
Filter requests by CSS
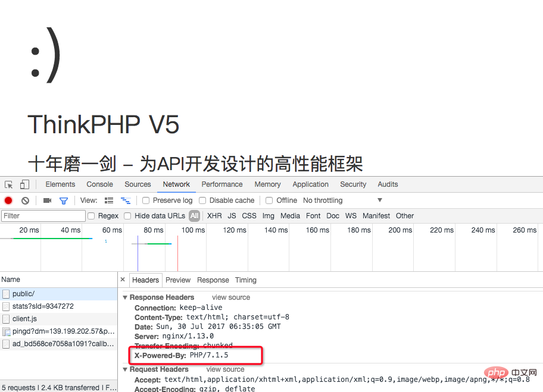coord(249,216)
